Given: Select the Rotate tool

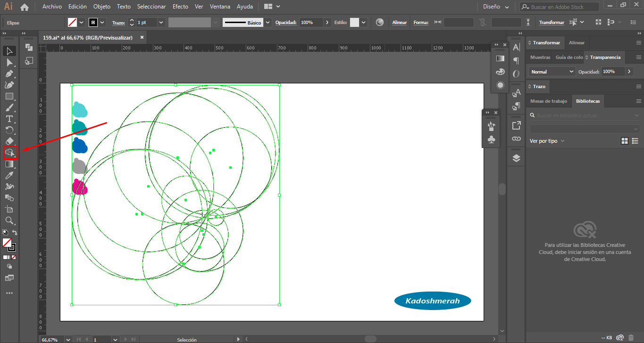Looking at the screenshot, I should coord(9,130).
